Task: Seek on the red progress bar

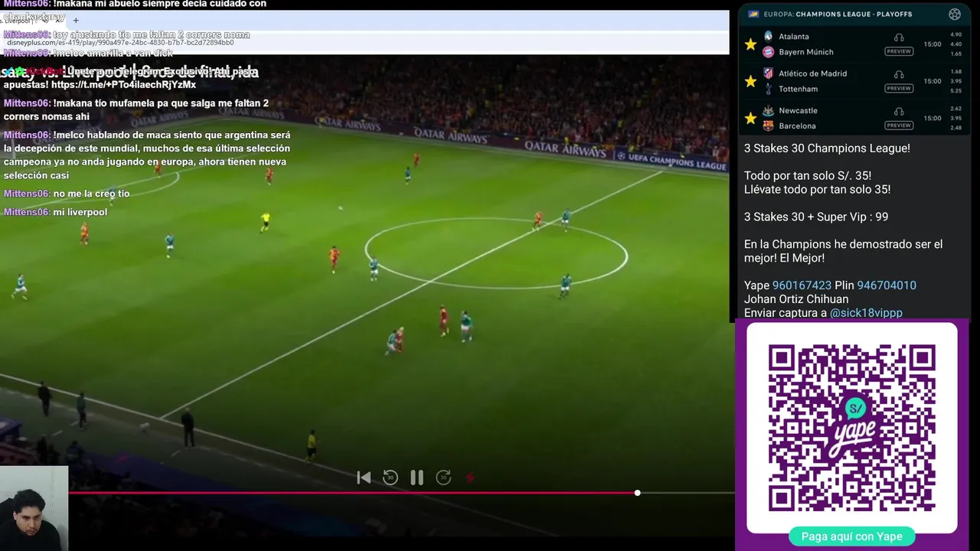Action: (x=352, y=493)
